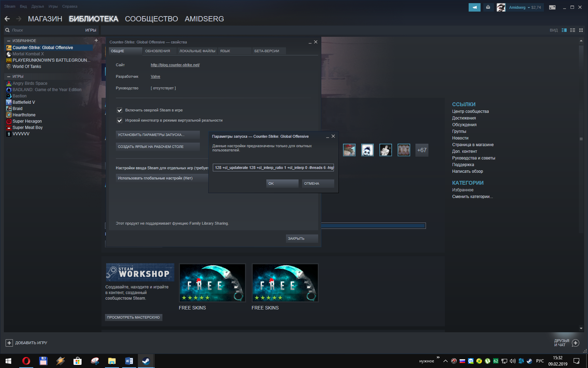
Task: Open the Windows notification center
Action: tap(576, 361)
